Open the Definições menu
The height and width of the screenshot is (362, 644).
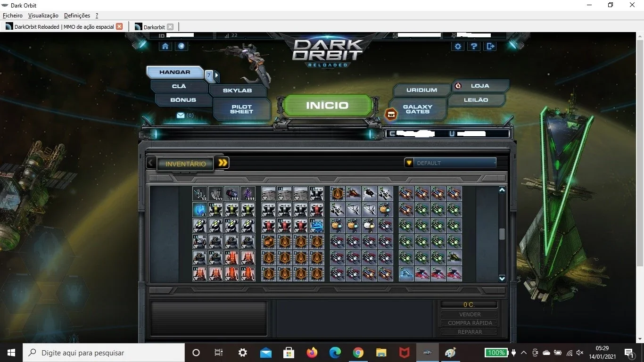click(x=77, y=16)
